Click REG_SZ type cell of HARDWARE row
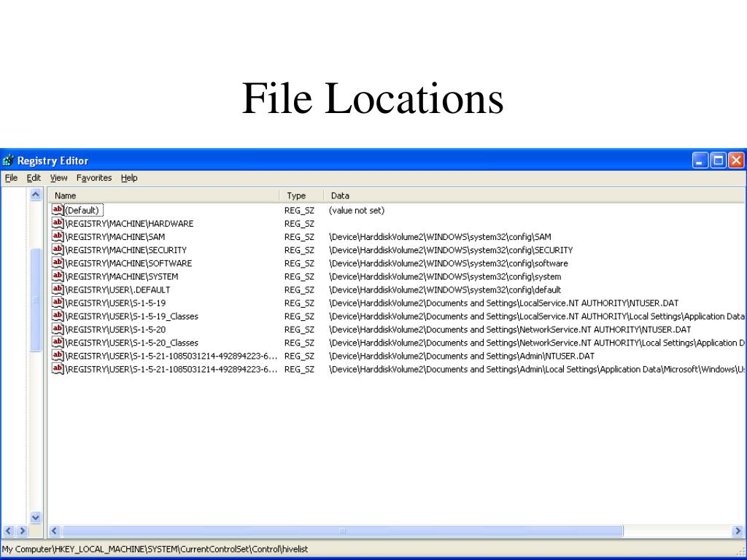 pos(299,223)
